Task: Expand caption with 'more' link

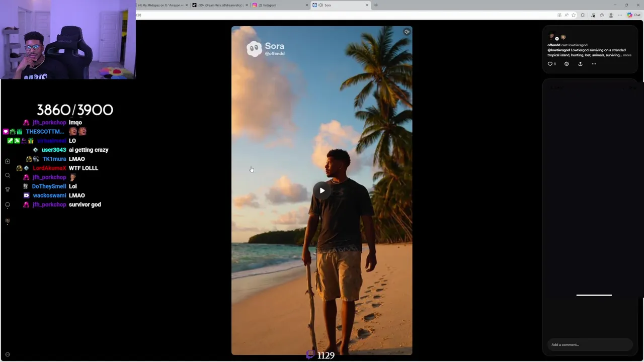Action: (x=627, y=55)
